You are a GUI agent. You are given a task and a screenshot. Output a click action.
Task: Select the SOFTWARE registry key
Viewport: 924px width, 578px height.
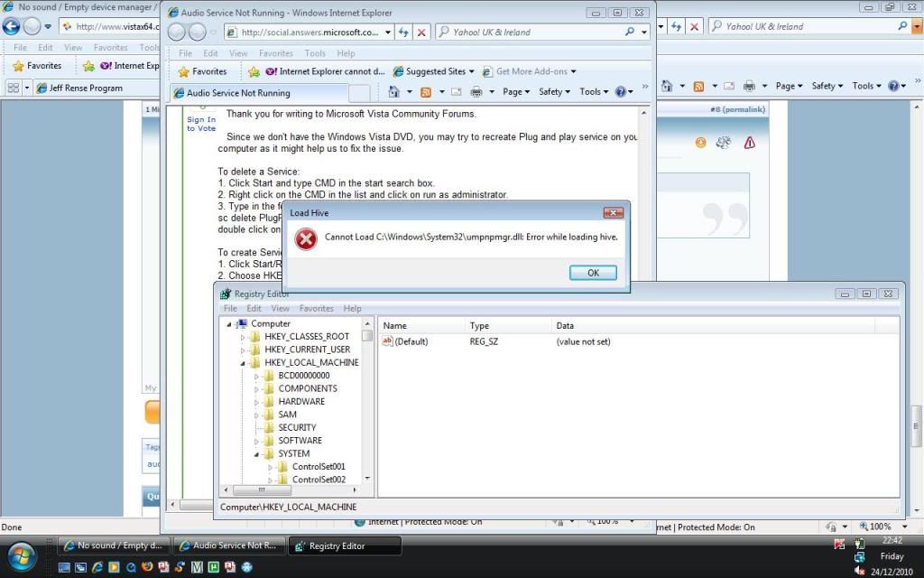[x=300, y=440]
